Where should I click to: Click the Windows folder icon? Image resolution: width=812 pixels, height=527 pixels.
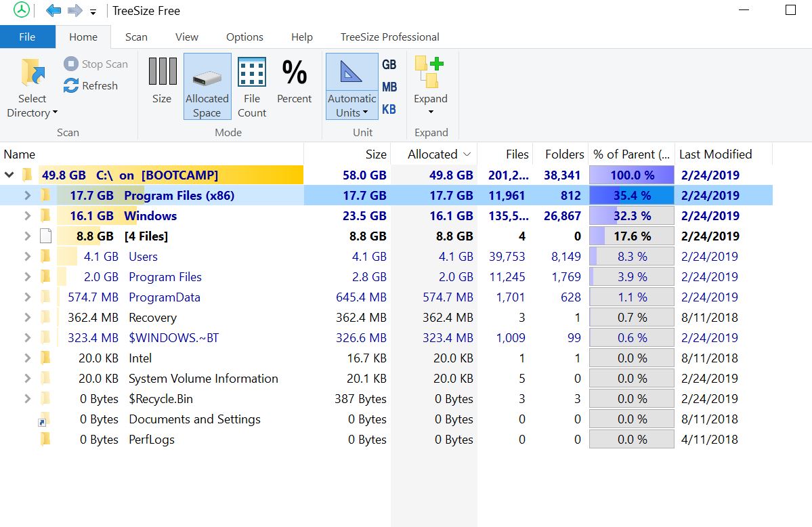click(45, 215)
